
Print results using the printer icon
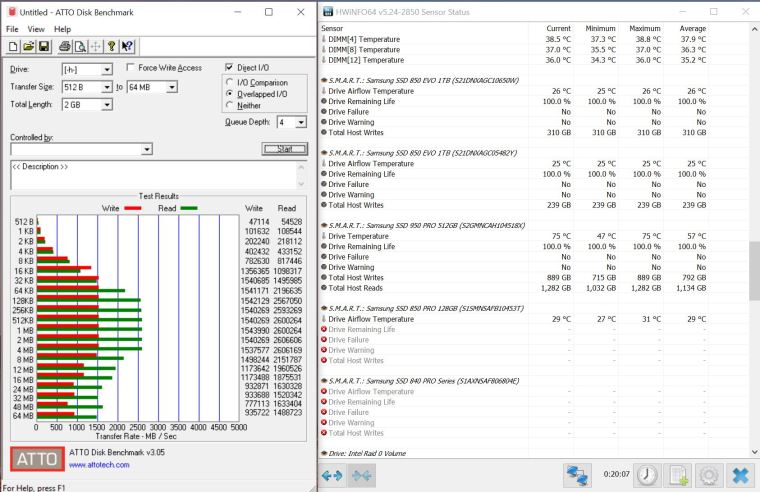[64, 47]
